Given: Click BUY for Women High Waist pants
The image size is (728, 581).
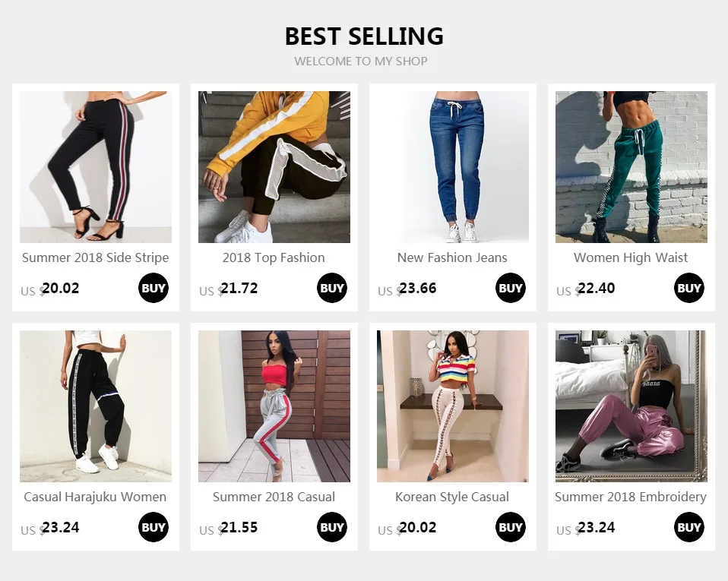Looking at the screenshot, I should (x=689, y=288).
